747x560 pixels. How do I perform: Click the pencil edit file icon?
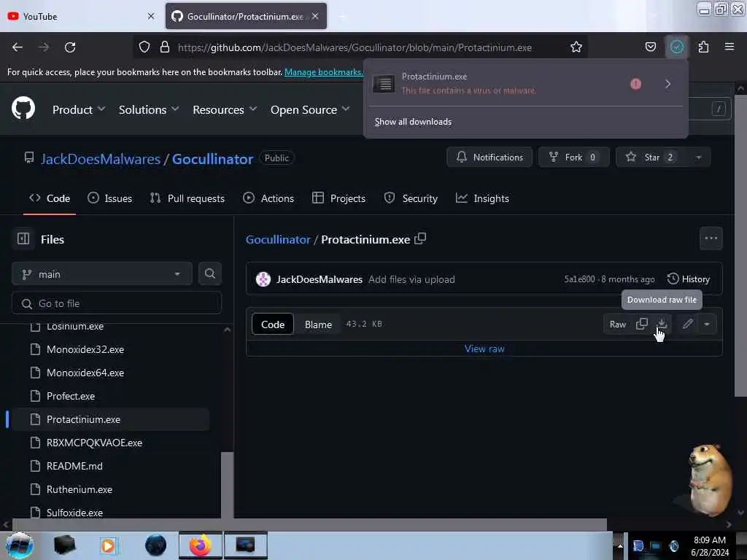[687, 324]
